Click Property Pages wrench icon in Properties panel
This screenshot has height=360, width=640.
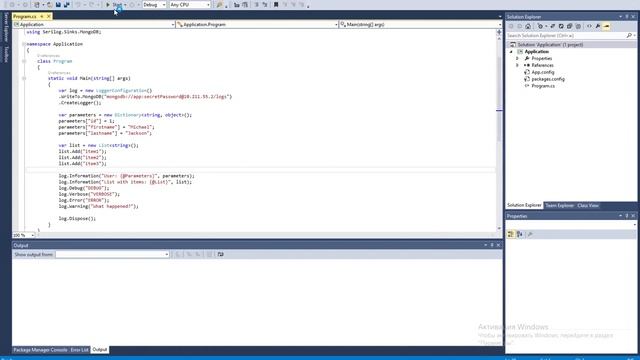pos(530,234)
